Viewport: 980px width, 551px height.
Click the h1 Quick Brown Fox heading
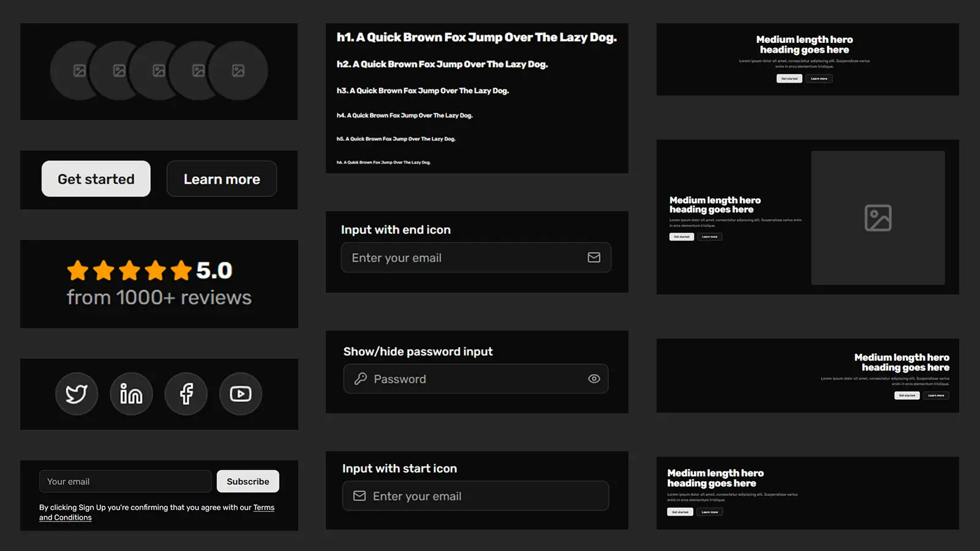coord(477,37)
